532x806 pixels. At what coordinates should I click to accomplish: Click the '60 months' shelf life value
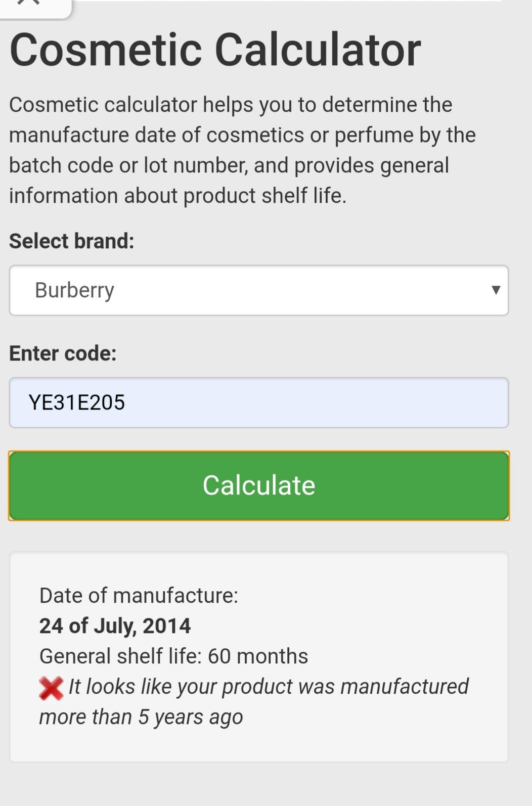258,656
